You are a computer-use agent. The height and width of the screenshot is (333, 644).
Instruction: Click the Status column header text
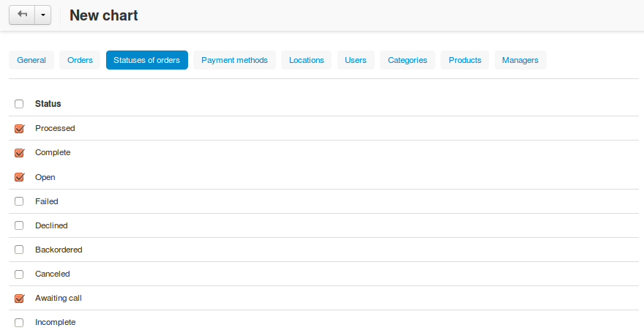[48, 104]
